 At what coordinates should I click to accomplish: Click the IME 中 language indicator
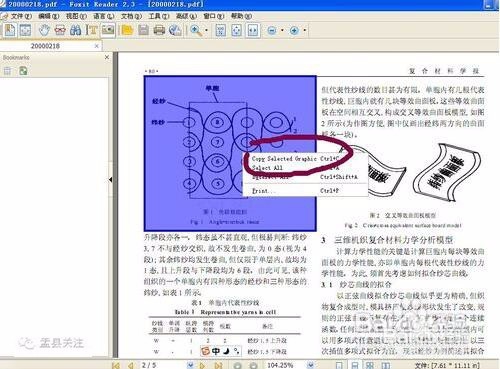[x=216, y=351]
